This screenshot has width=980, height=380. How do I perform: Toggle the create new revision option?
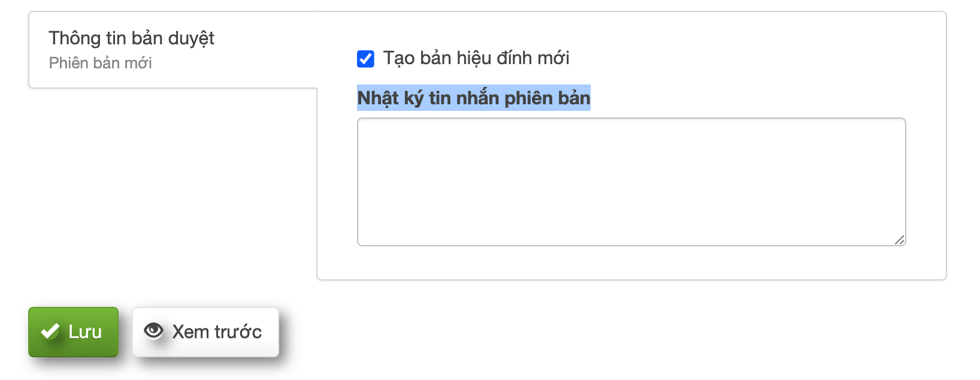[365, 59]
